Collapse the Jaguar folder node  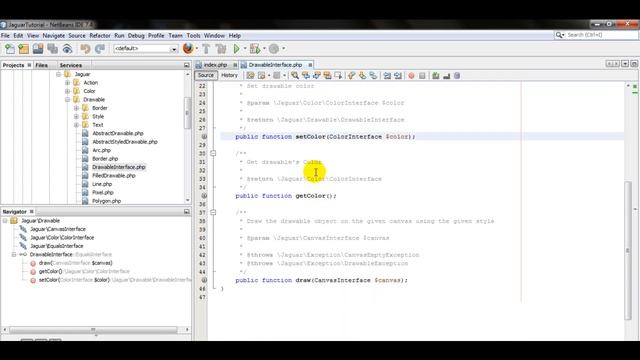pos(59,74)
